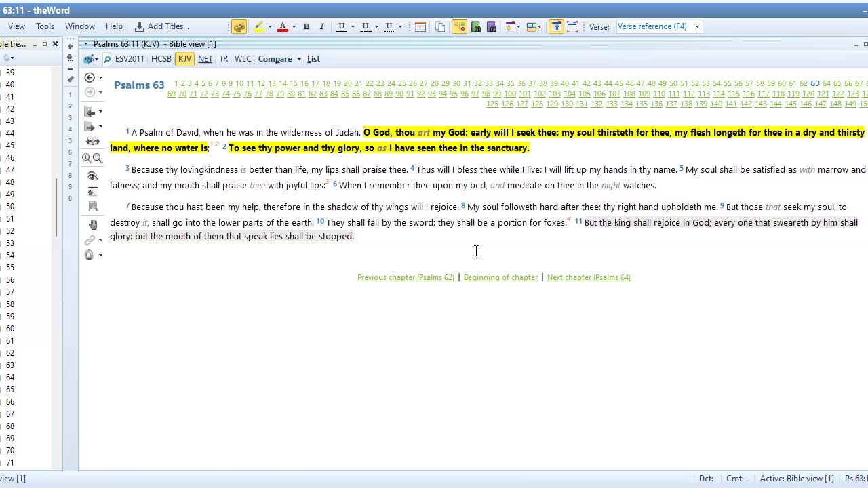Open the gear options icon
Image resolution: width=868 pixels, height=488 pixels.
90,255
